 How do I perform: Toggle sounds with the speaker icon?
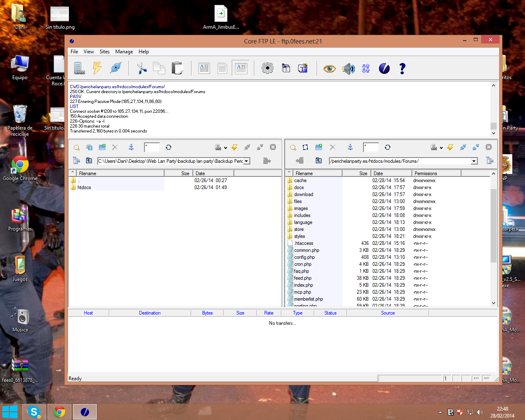click(x=348, y=68)
